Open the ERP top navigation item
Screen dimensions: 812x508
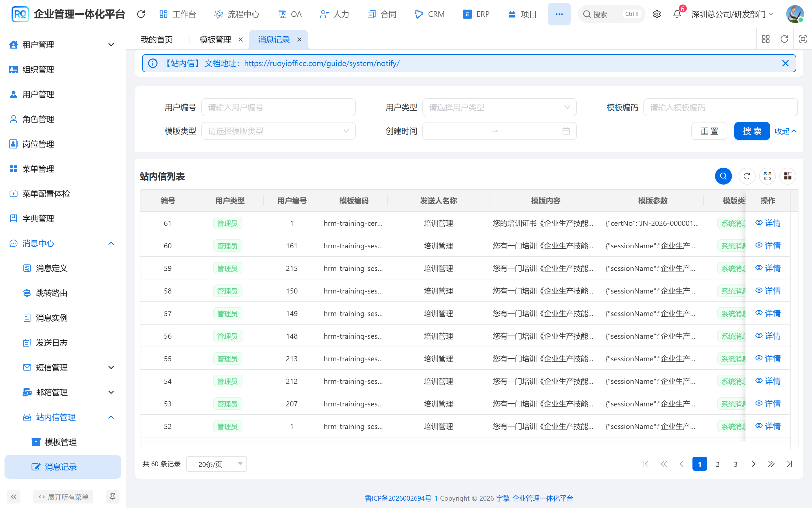(x=476, y=14)
